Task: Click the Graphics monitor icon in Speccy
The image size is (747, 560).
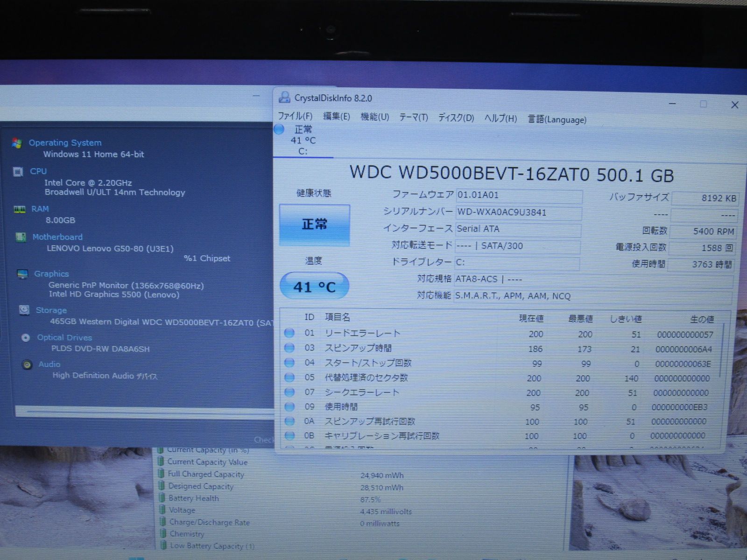Action: click(x=22, y=274)
